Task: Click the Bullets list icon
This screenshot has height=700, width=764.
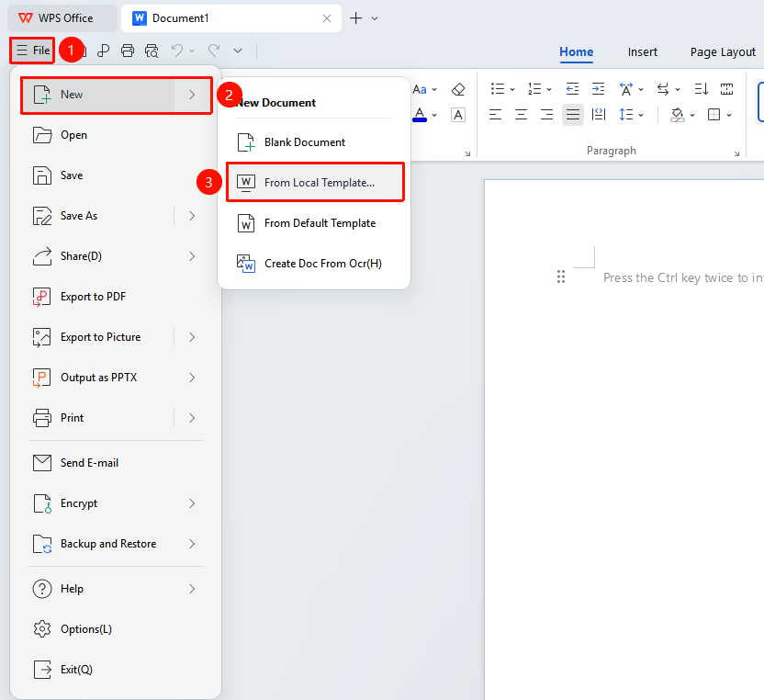Action: pyautogui.click(x=498, y=89)
